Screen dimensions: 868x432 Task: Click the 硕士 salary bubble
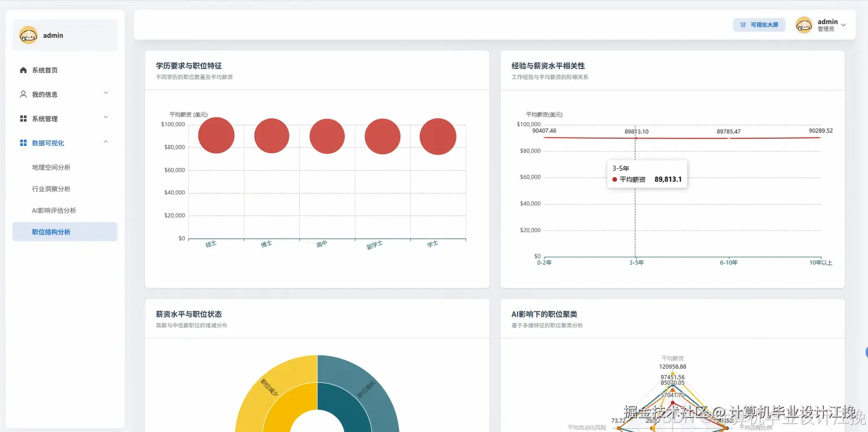[x=216, y=136]
